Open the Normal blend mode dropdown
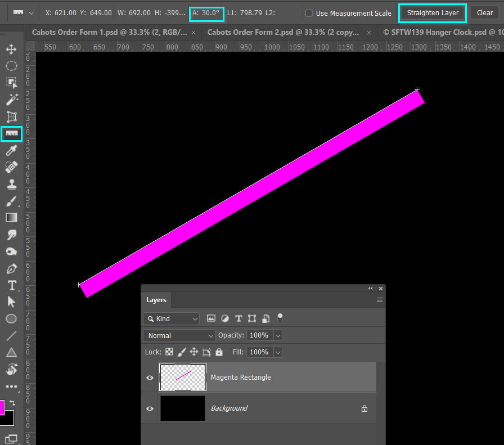This screenshot has width=504, height=445. (179, 335)
